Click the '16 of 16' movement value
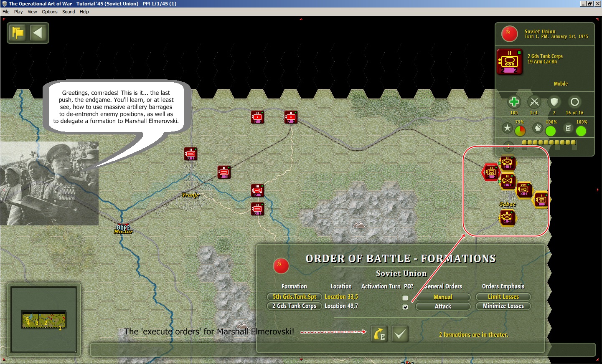The height and width of the screenshot is (364, 602). pos(575,113)
